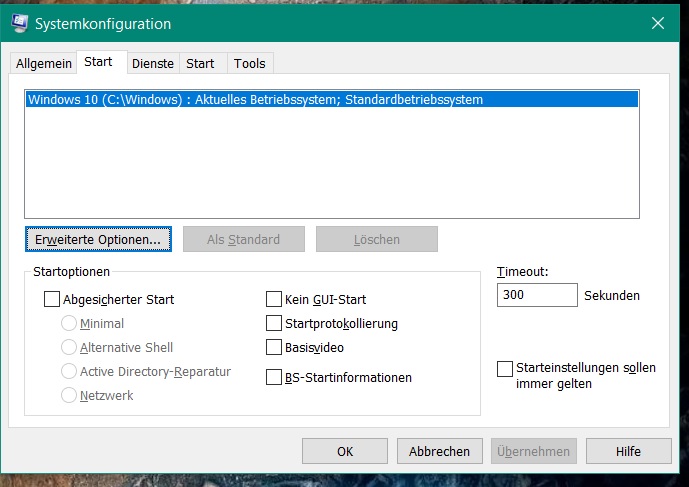Click the Sekunden label
689x487 pixels.
pyautogui.click(x=612, y=295)
